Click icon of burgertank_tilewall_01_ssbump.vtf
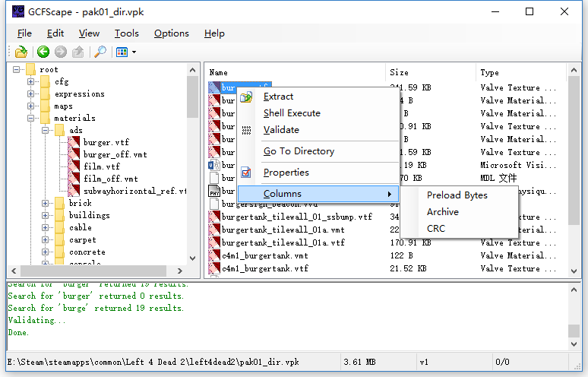 click(214, 217)
